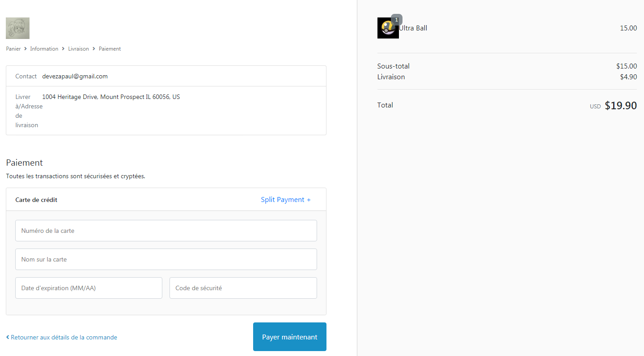Focus the Code de sécurité field
This screenshot has width=644, height=356.
(243, 288)
